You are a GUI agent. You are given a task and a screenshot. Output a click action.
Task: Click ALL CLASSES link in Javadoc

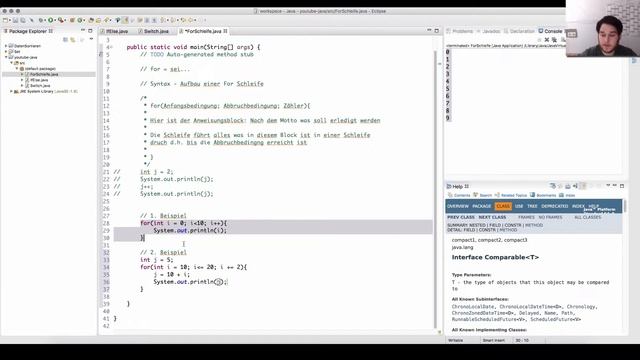coord(587,218)
